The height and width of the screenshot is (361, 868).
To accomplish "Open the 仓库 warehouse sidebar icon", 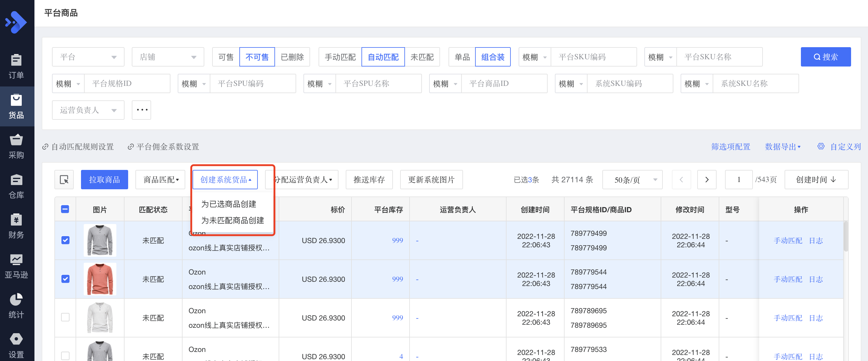I will coord(16,180).
